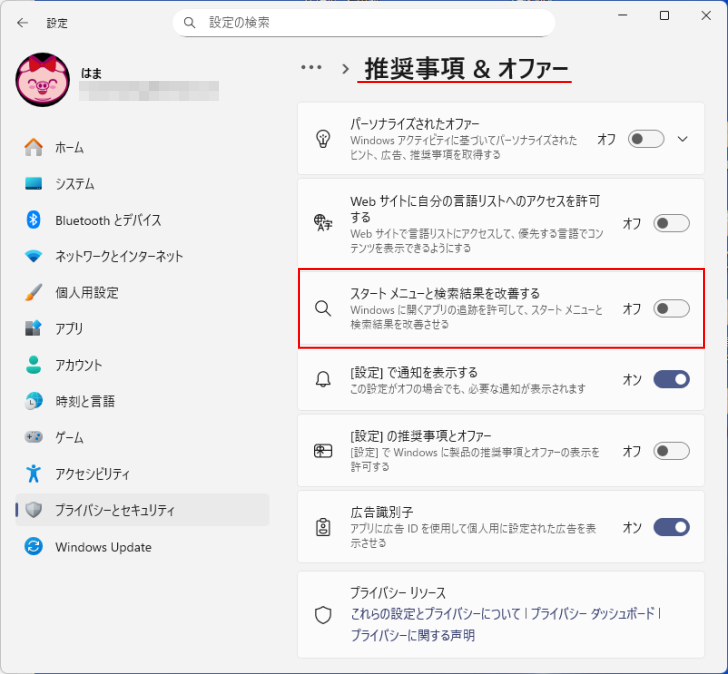Open ホーム in sidebar
The height and width of the screenshot is (674, 728).
coord(143,147)
